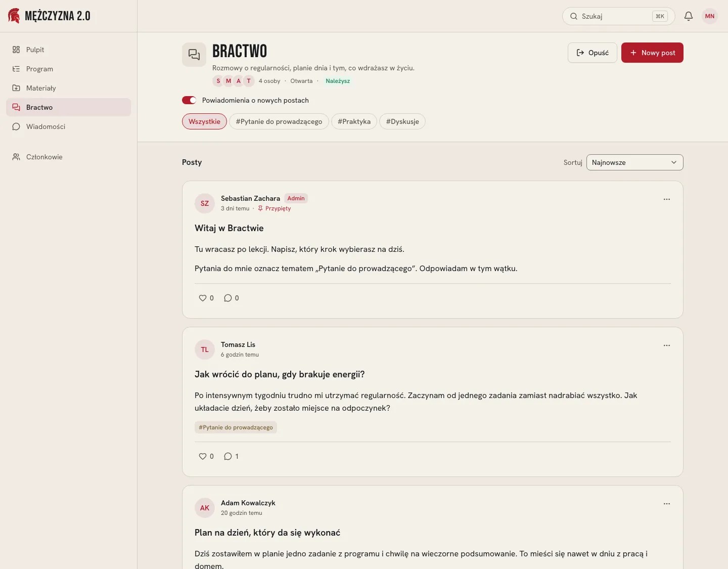728x569 pixels.
Task: Create a new post with Nowy post
Action: [652, 53]
